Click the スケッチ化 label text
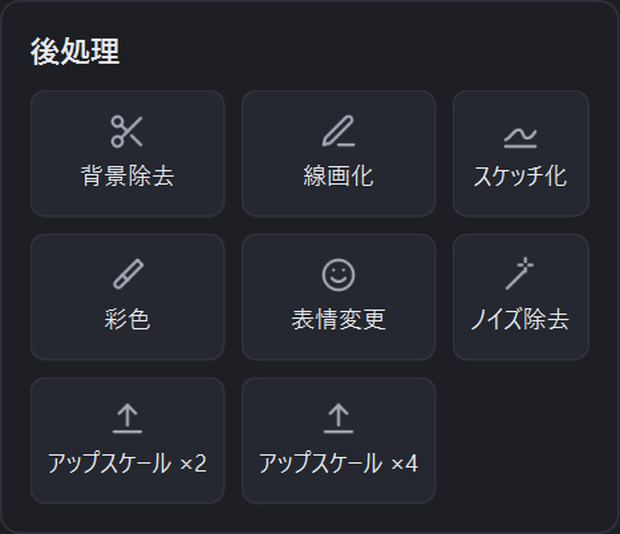Viewport: 620px width, 534px height. tap(520, 176)
